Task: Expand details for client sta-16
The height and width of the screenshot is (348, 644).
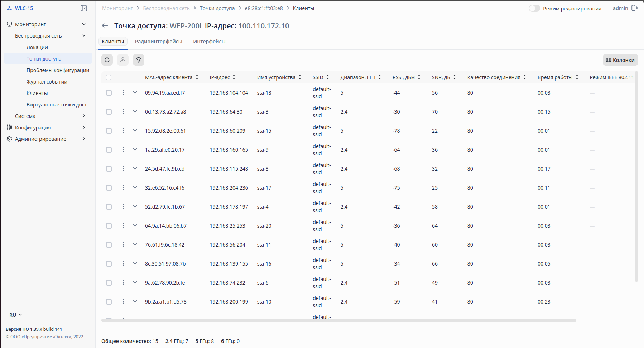Action: coord(135,263)
